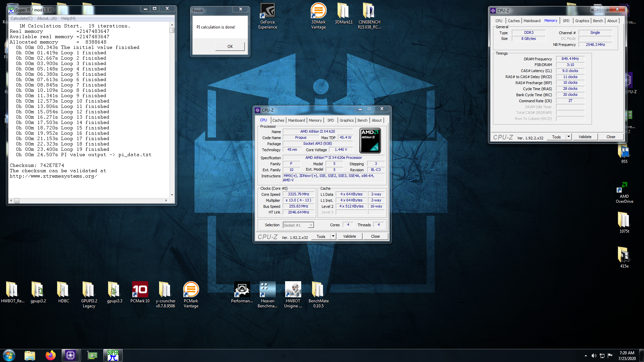Open the volume control tray icon

tap(594, 356)
